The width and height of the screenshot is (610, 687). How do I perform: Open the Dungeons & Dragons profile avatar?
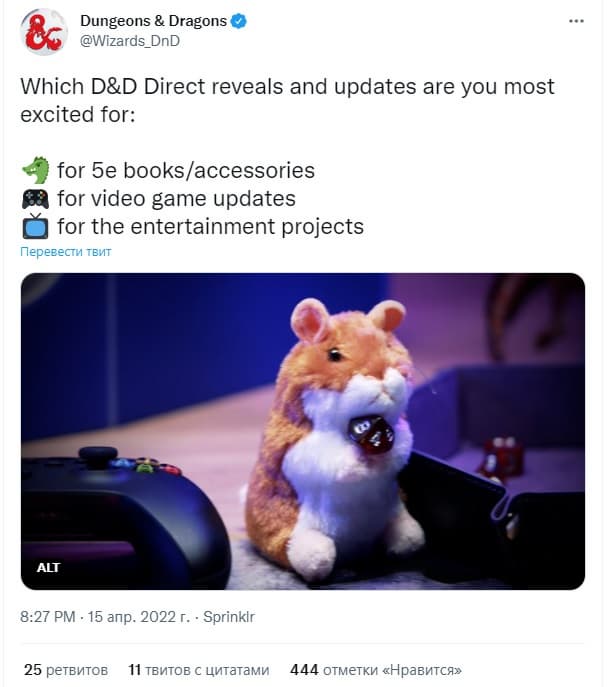click(x=43, y=32)
